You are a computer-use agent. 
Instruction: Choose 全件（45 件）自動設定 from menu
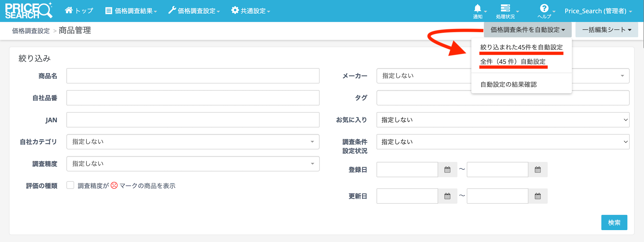click(513, 62)
